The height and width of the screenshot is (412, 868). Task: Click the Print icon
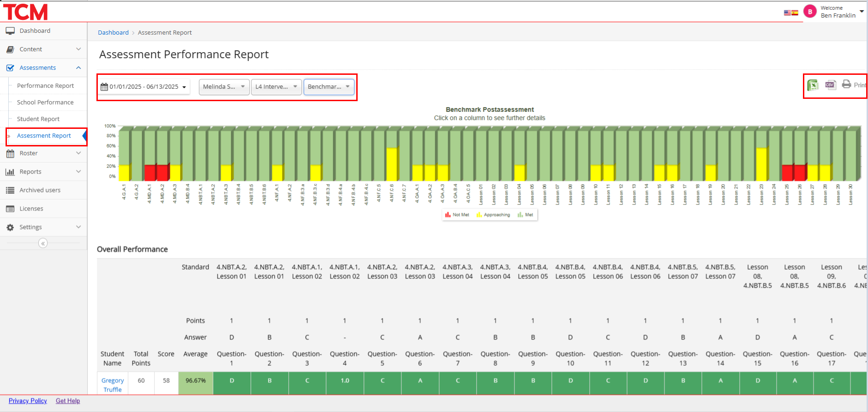click(847, 85)
